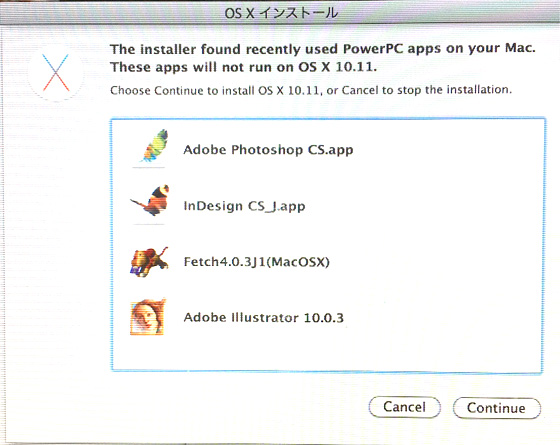
Task: Click the "OS X インストール" window title
Action: [281, 13]
